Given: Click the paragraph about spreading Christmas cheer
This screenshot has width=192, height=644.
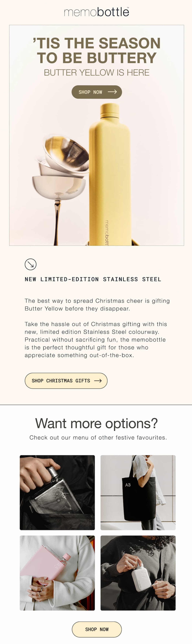Looking at the screenshot, I should pyautogui.click(x=97, y=304).
